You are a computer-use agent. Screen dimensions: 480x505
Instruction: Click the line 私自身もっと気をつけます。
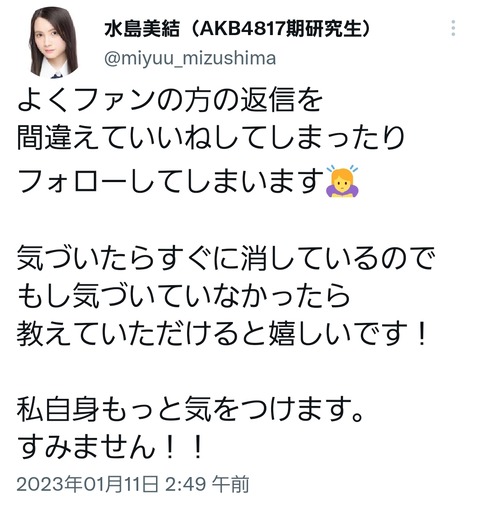click(x=190, y=409)
